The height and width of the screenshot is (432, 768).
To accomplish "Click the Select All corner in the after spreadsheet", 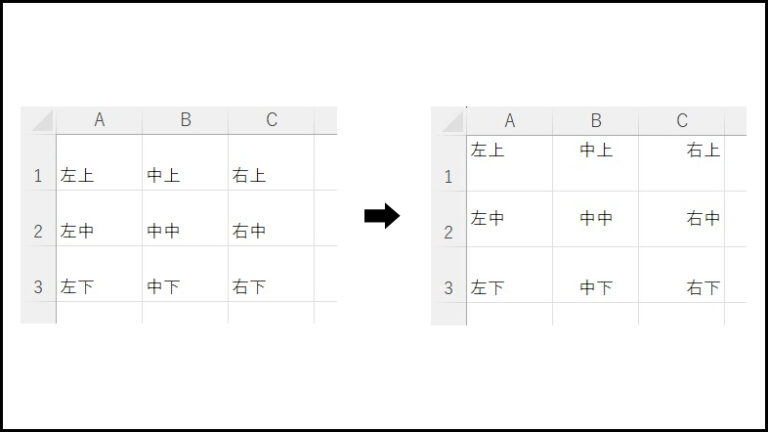I will click(449, 120).
